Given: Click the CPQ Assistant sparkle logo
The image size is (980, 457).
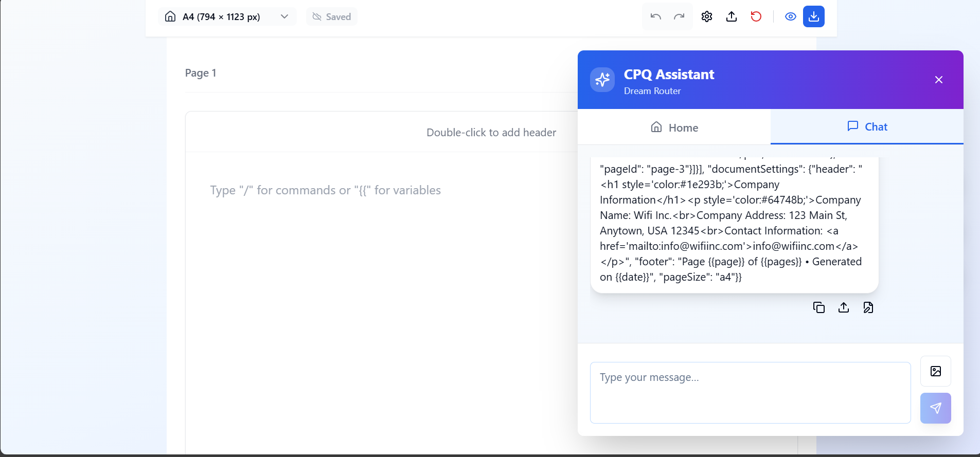Looking at the screenshot, I should coord(602,80).
